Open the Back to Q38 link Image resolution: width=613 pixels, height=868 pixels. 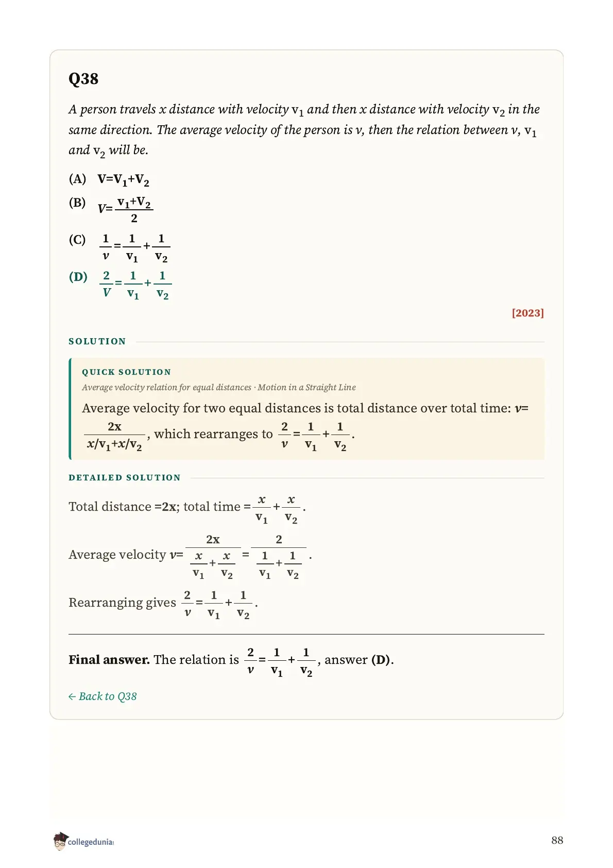103,696
